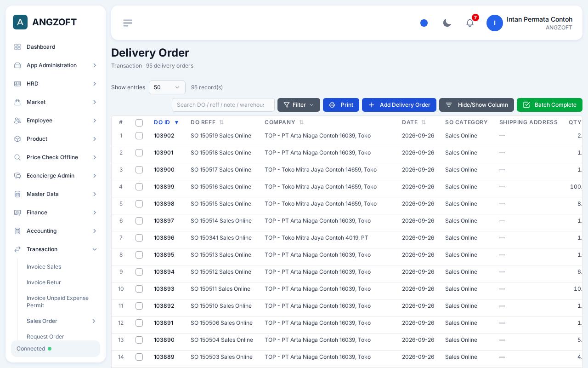This screenshot has width=588, height=368.
Task: Sort by the DO REFF column header
Action: 207,122
